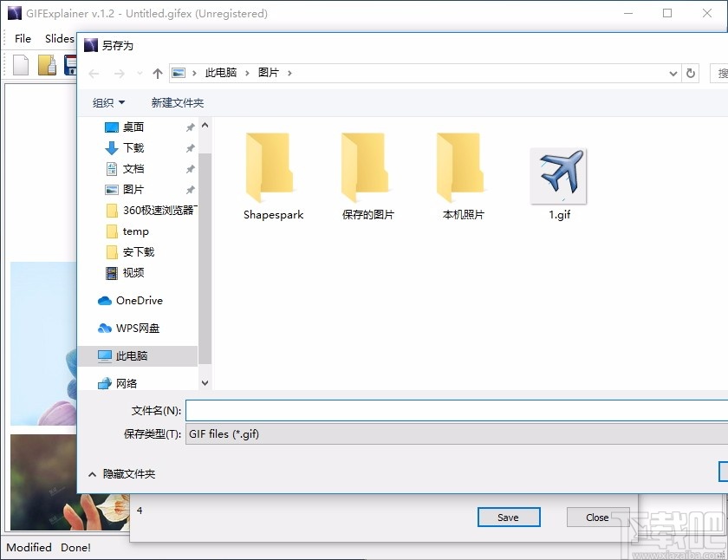This screenshot has height=560, width=728.
Task: Click the Save floppy disk toolbar icon
Action: [70, 64]
